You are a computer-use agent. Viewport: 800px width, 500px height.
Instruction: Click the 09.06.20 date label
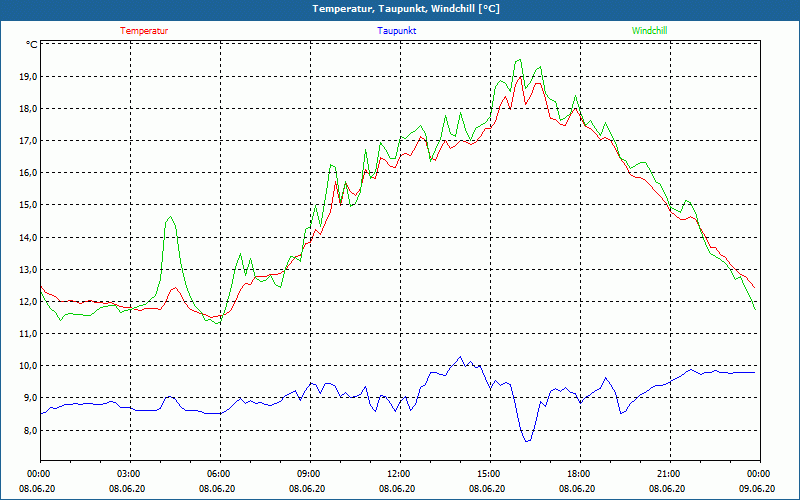pyautogui.click(x=757, y=488)
